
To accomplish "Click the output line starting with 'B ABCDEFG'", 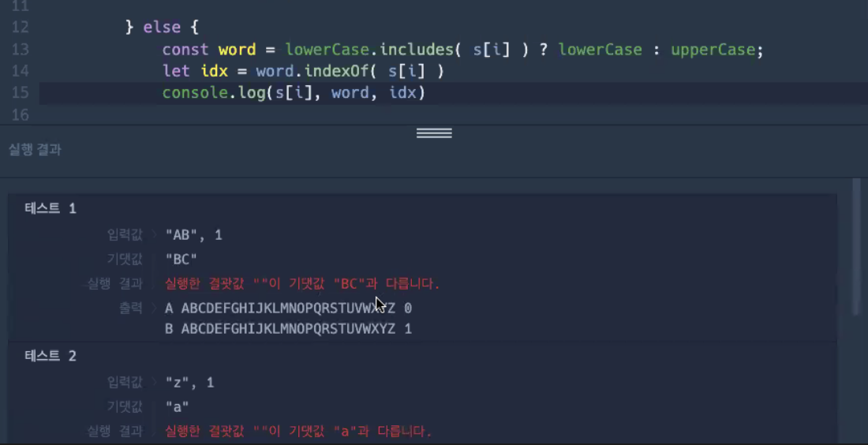I will coord(288,329).
